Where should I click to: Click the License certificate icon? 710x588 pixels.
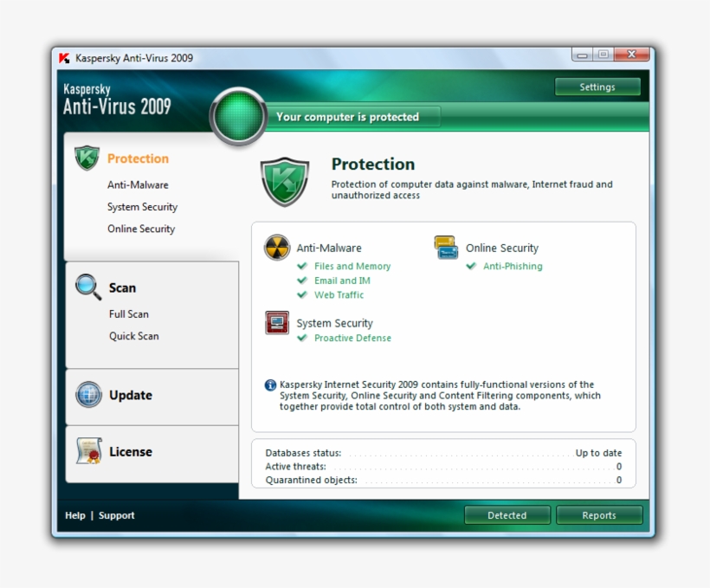pyautogui.click(x=88, y=451)
